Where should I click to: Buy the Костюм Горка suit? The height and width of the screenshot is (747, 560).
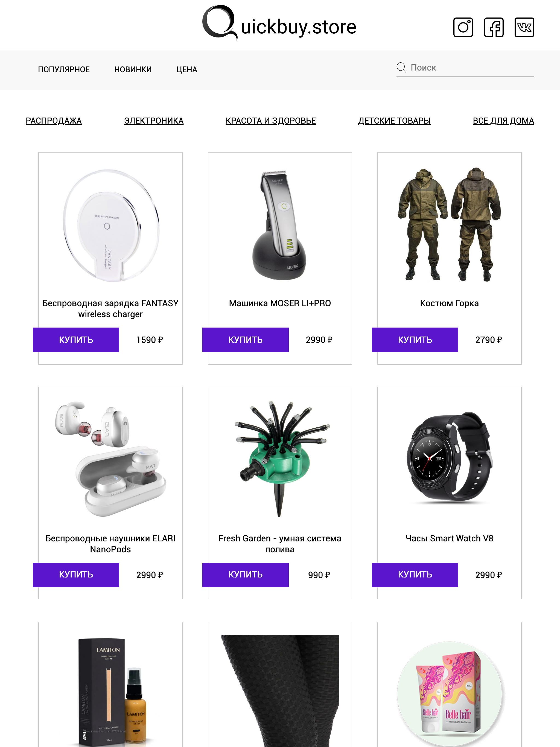click(x=415, y=340)
